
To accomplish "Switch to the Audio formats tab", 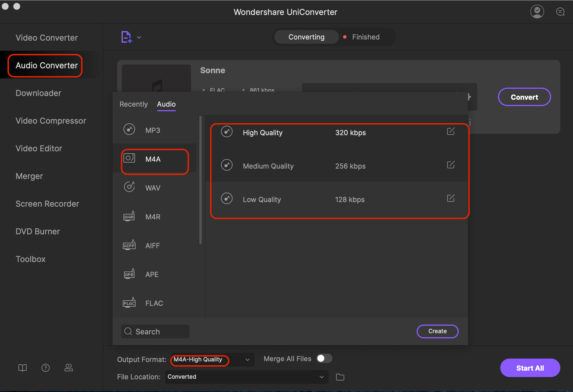I will [166, 103].
